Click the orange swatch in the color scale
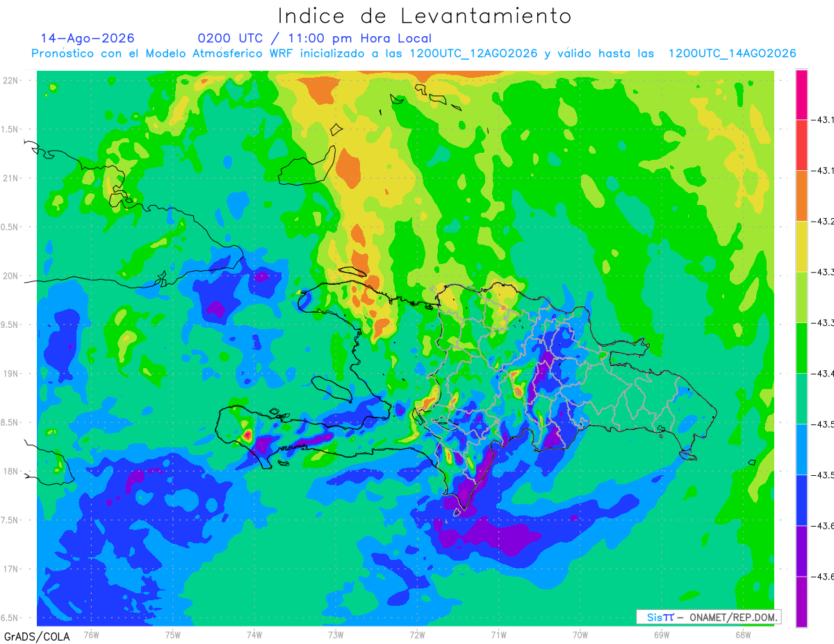 coord(801,196)
